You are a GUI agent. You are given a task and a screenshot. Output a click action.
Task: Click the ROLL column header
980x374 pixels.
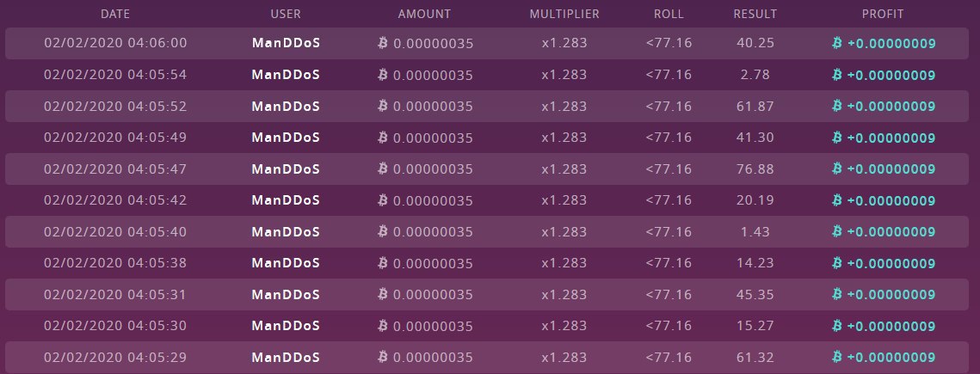(669, 14)
